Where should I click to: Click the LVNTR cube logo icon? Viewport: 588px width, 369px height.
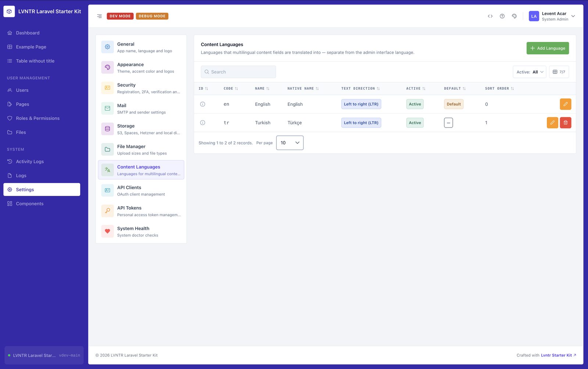[x=9, y=11]
